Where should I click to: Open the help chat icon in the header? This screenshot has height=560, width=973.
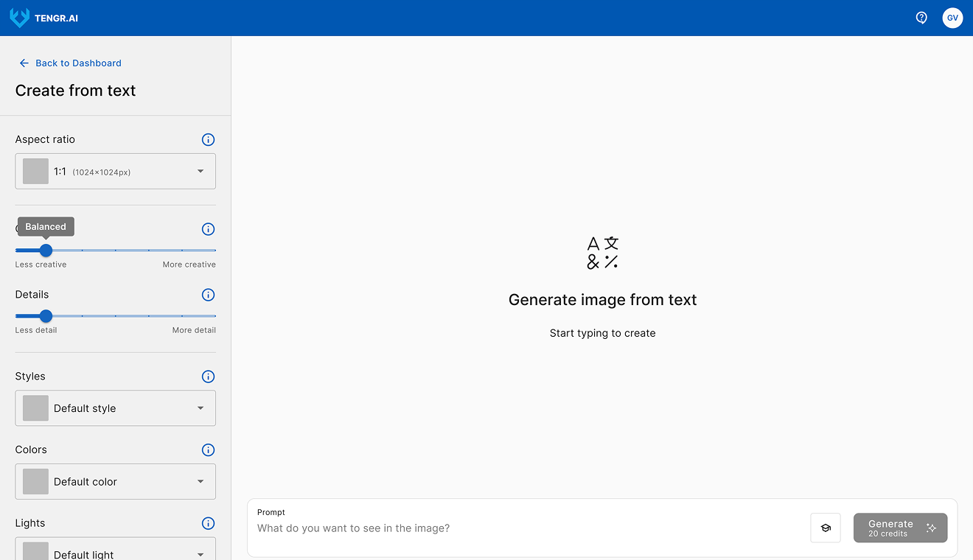click(x=921, y=17)
